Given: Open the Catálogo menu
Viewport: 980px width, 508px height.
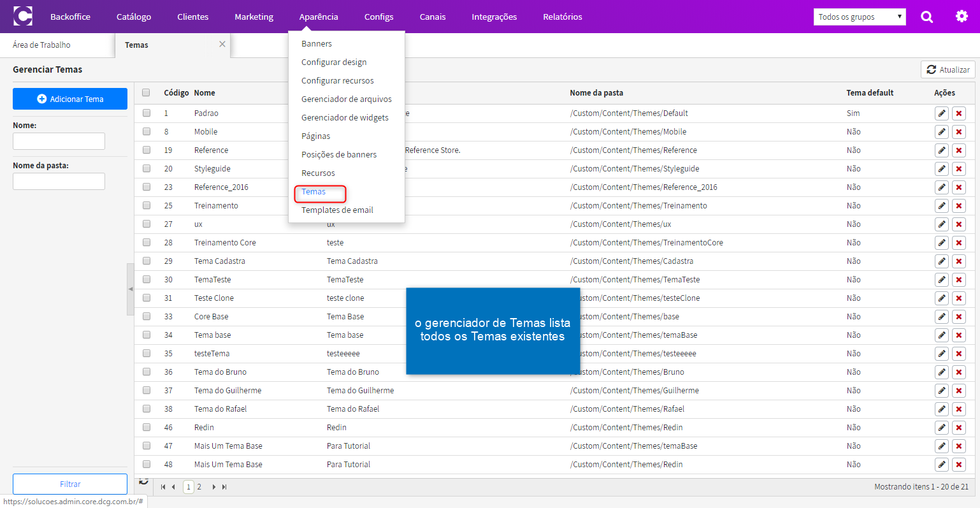Looking at the screenshot, I should click(134, 17).
